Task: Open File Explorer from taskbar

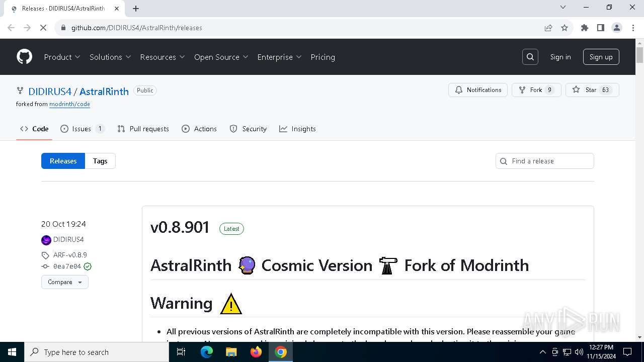Action: click(x=231, y=352)
